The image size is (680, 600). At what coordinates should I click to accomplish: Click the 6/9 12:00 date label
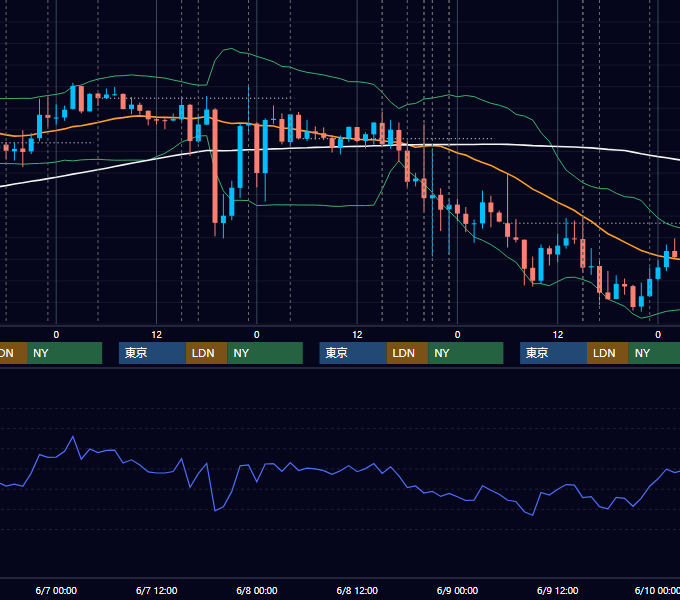557,590
